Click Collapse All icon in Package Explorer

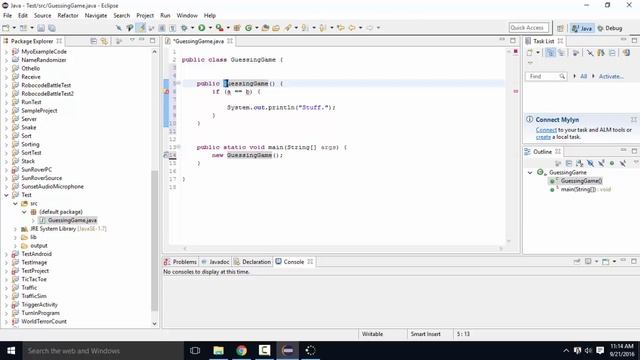click(x=93, y=41)
